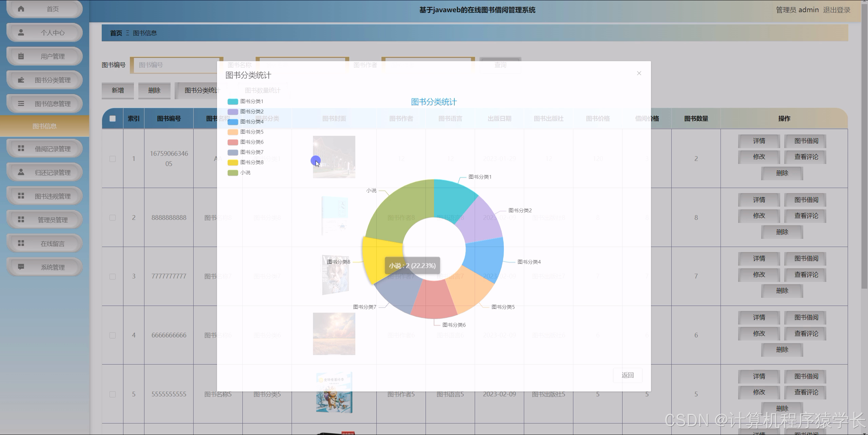Click the list icon beside 图书信息管理
This screenshot has height=435, width=868.
coord(21,104)
